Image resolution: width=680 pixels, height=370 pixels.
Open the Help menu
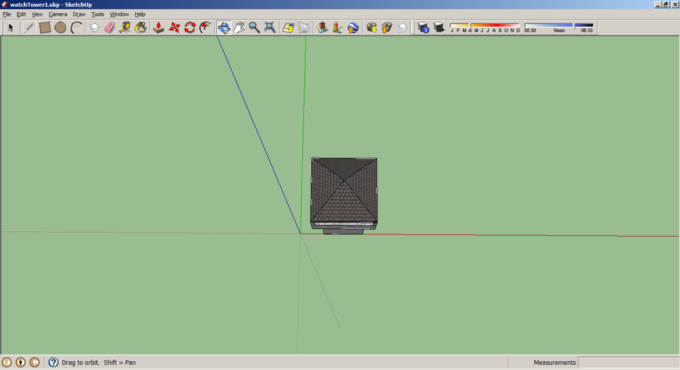tap(140, 14)
